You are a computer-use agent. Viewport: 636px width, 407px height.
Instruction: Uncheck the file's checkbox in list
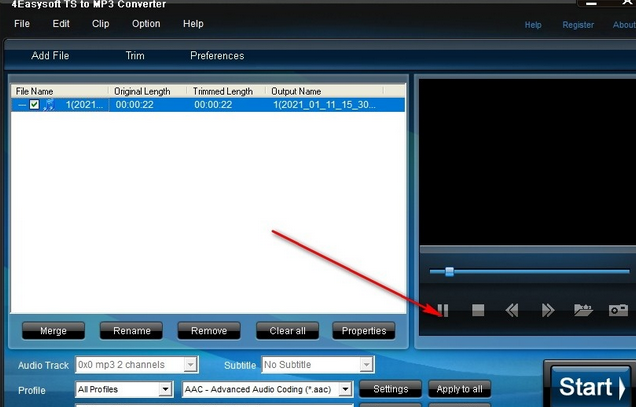[x=34, y=105]
